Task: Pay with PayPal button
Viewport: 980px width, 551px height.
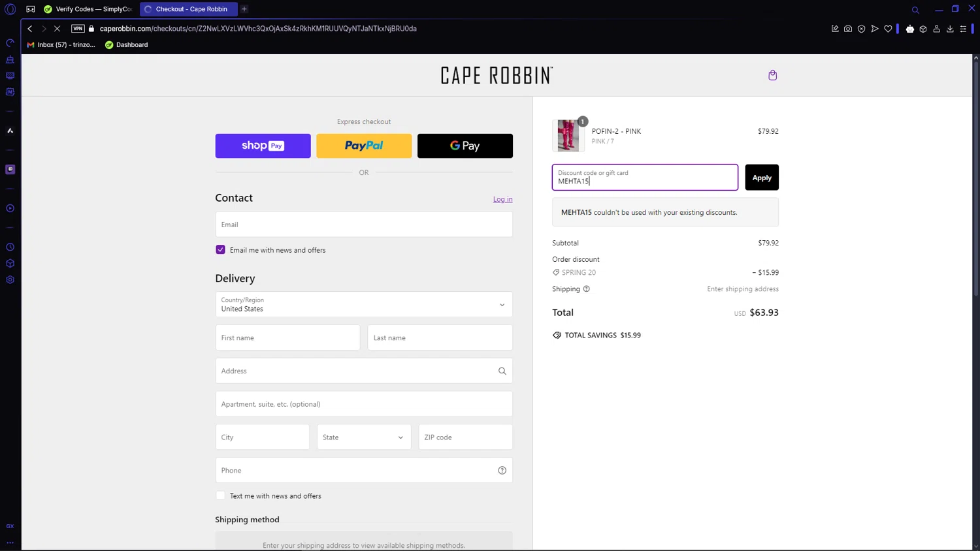Action: 364,146
